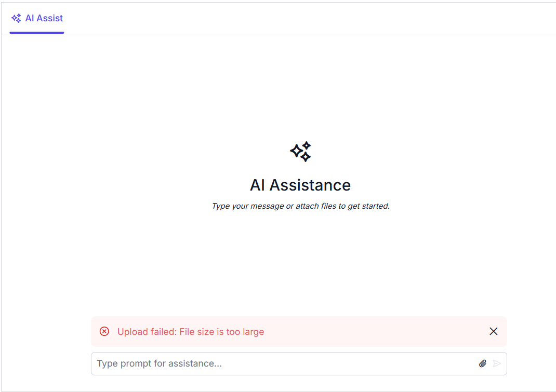The image size is (556, 392).
Task: Close the file size error banner
Action: [494, 331]
